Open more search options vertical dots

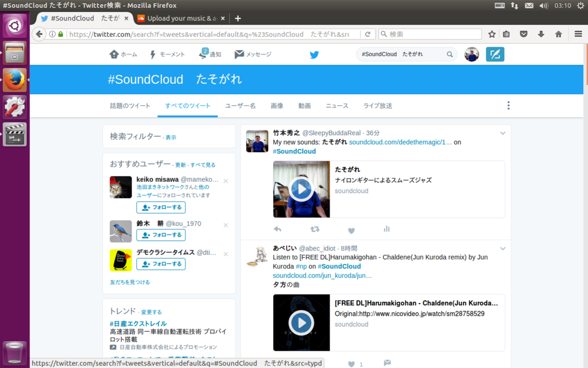pyautogui.click(x=509, y=106)
